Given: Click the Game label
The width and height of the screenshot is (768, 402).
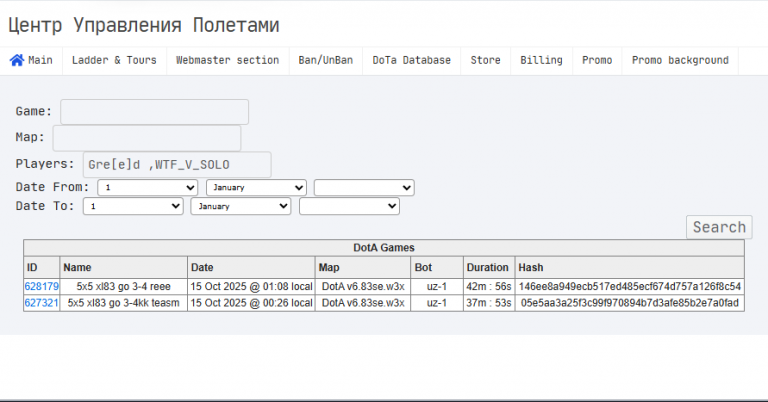Looking at the screenshot, I should point(34,112).
